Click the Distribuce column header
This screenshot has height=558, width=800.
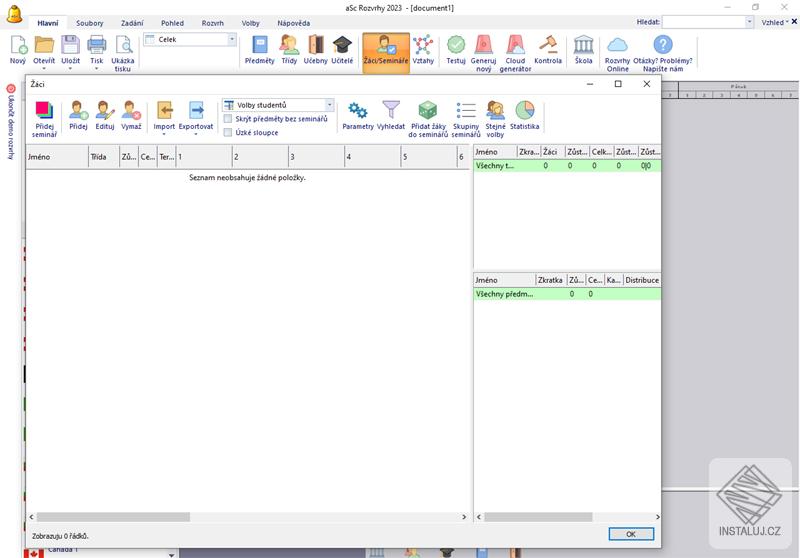[x=642, y=280]
